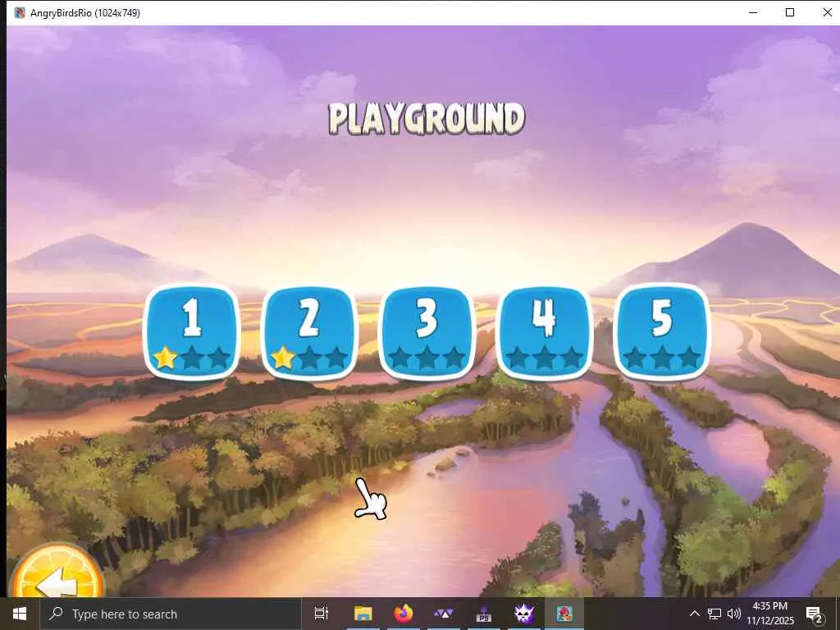Screen dimensions: 840x630
Task: Switch to the Angry Birds Rio taskbar icon
Action: pyautogui.click(x=564, y=614)
